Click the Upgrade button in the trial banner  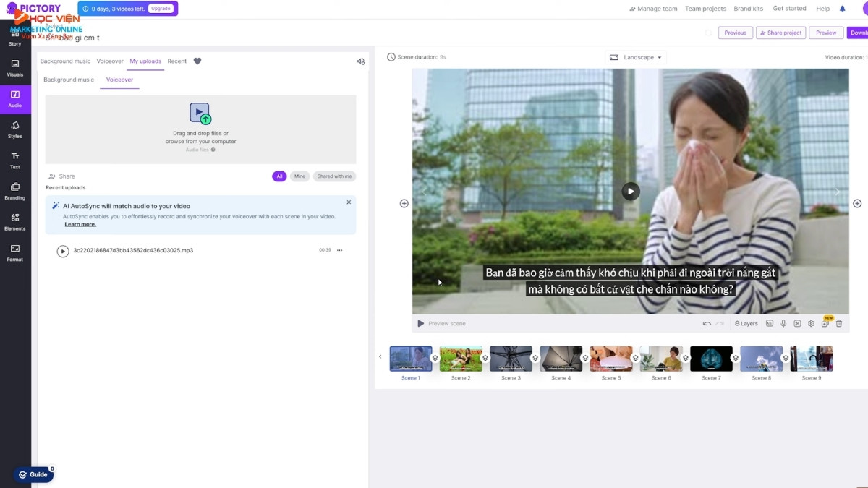point(161,9)
